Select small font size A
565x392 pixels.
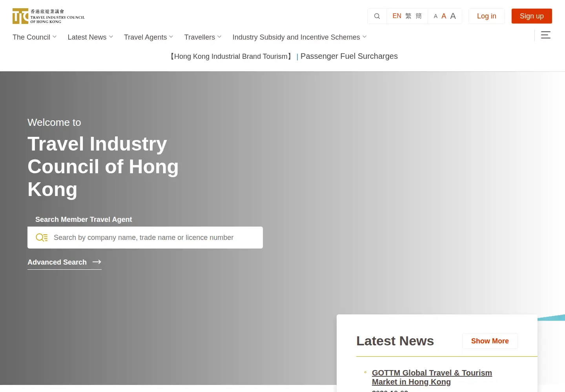(x=436, y=16)
